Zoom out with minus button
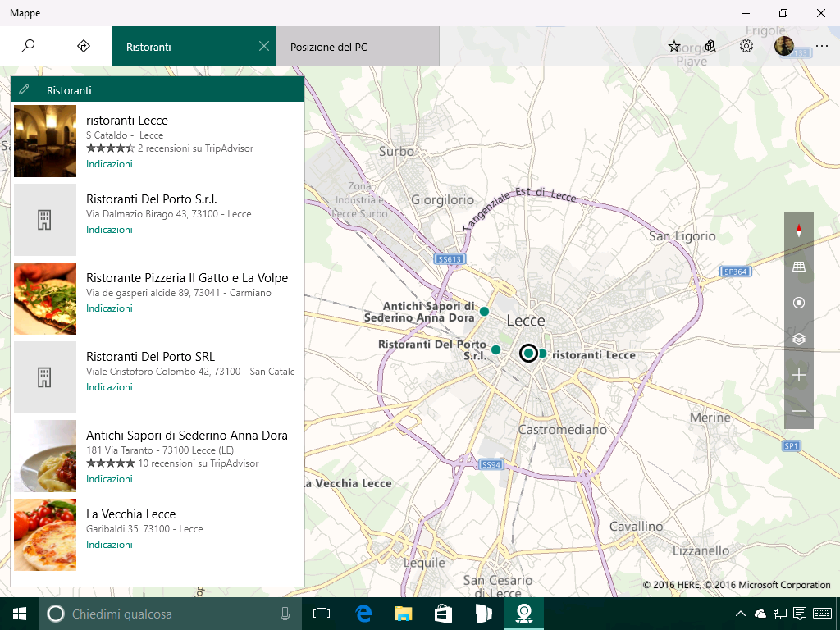 coord(799,411)
